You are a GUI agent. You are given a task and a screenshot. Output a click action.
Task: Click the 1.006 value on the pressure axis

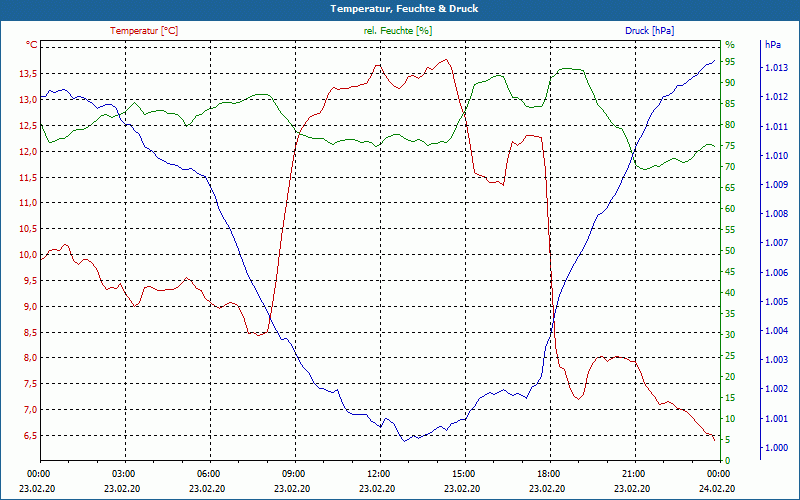pos(776,273)
